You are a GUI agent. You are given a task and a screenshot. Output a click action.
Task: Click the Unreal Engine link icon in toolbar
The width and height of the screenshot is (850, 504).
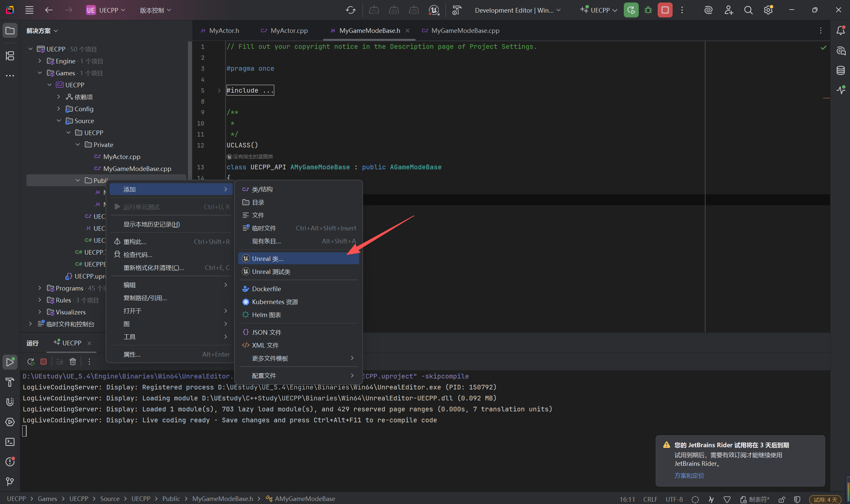click(434, 10)
